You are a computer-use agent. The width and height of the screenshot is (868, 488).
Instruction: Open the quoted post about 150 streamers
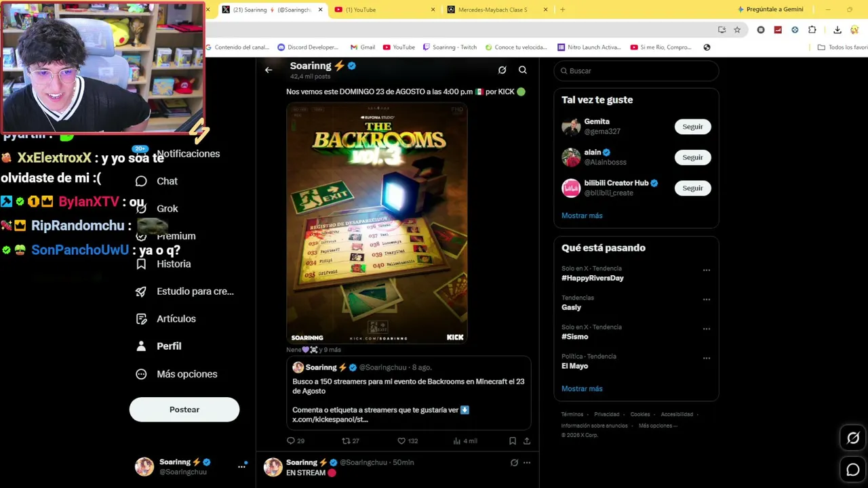(x=408, y=392)
